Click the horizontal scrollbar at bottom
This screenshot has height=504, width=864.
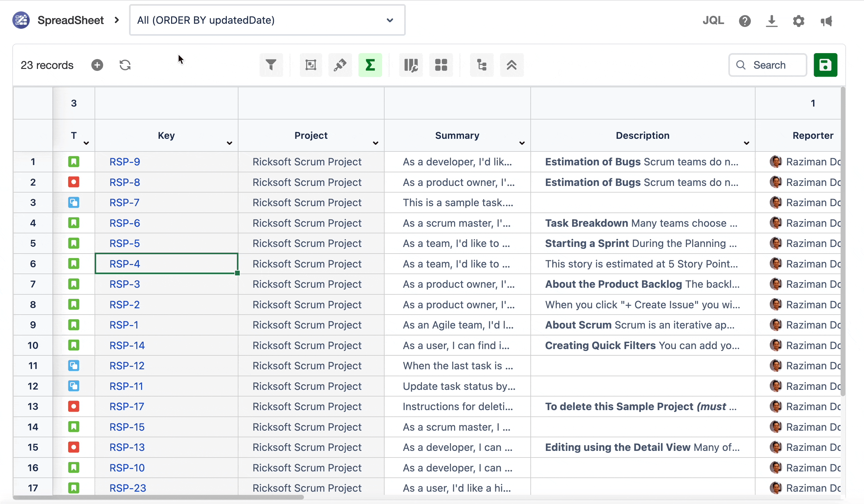coord(158,497)
